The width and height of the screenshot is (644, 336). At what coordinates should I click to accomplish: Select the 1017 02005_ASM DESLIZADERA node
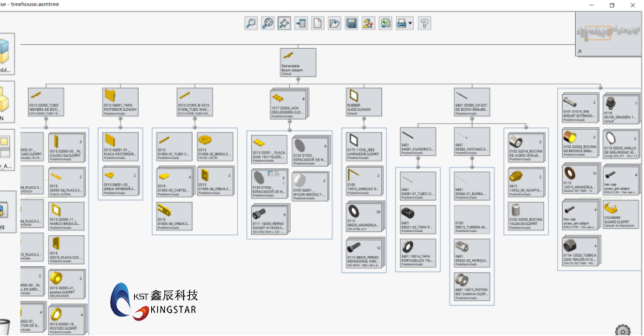[x=289, y=105]
